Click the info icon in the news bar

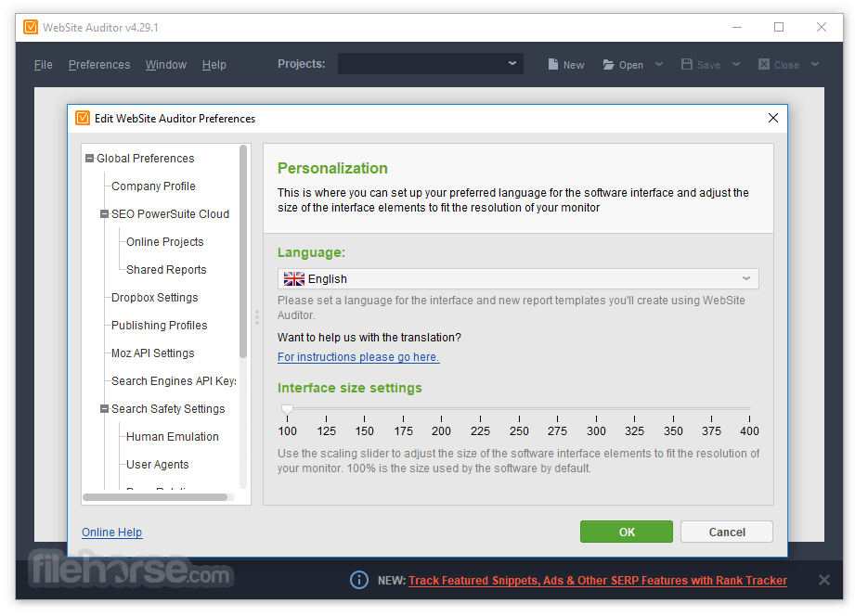point(358,580)
